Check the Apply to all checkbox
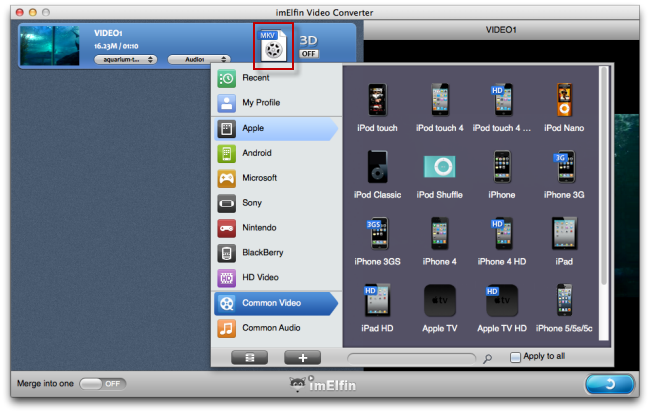This screenshot has width=650, height=413. pyautogui.click(x=515, y=357)
